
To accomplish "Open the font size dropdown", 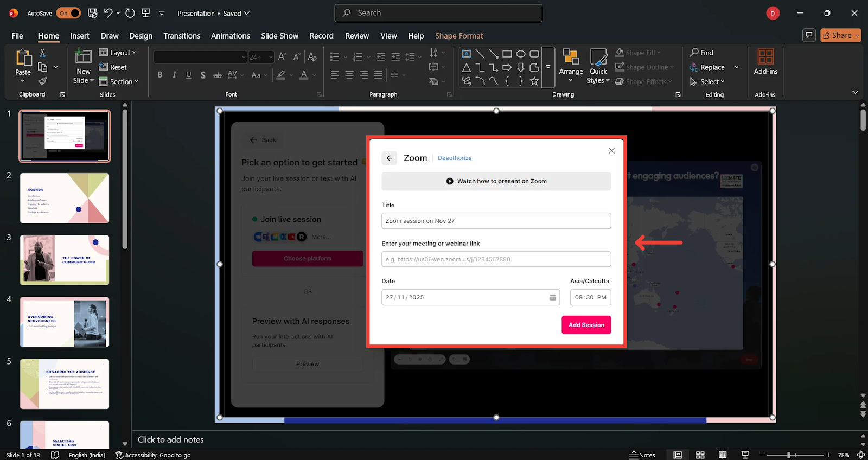I will tap(271, 57).
